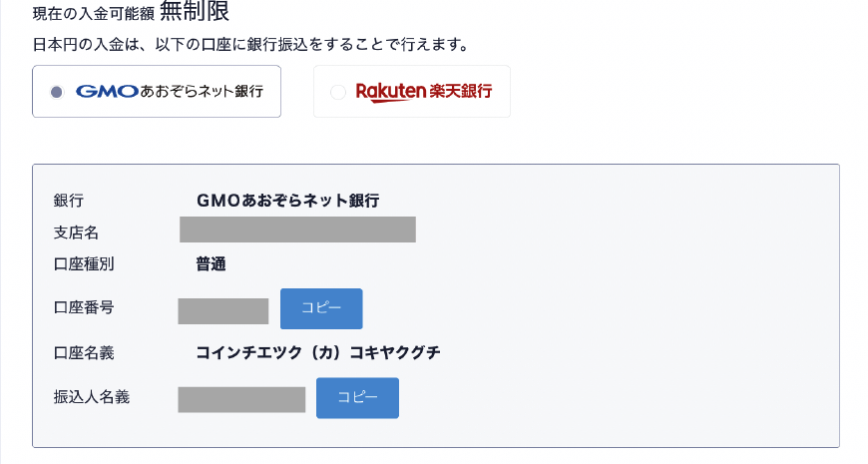The width and height of the screenshot is (868, 464).
Task: Copy the transferrer name (振込人名義)
Action: [x=357, y=397]
